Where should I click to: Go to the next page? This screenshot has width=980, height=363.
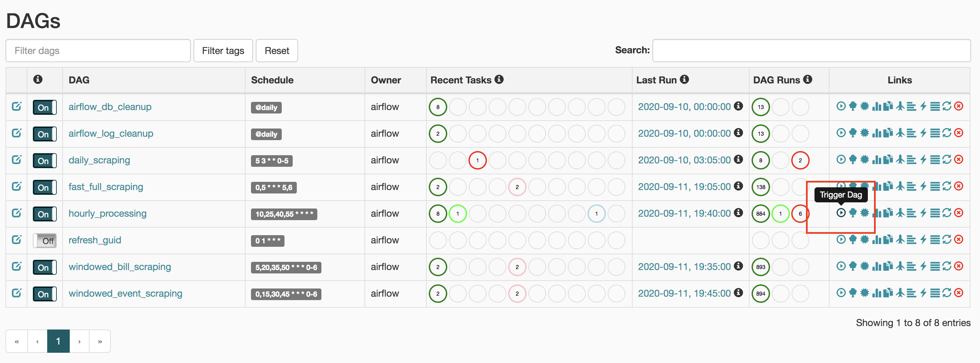79,341
